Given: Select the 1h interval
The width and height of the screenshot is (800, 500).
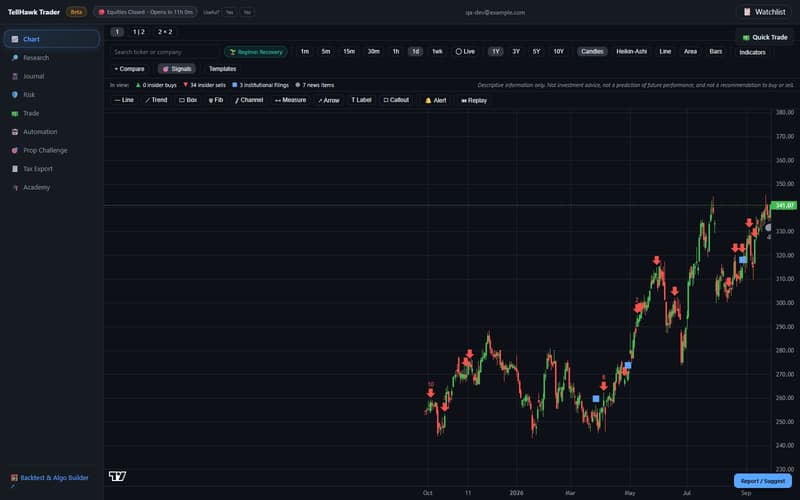Looking at the screenshot, I should pos(396,52).
